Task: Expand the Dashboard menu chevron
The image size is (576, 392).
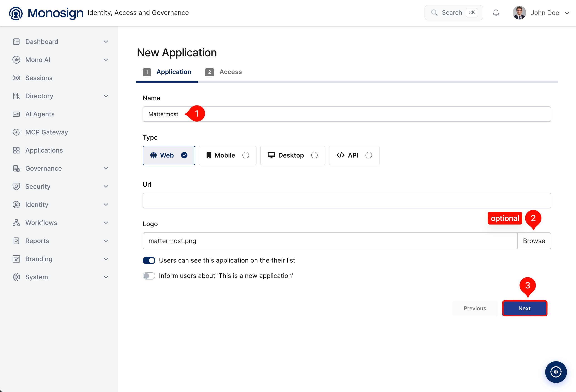Action: [x=106, y=42]
